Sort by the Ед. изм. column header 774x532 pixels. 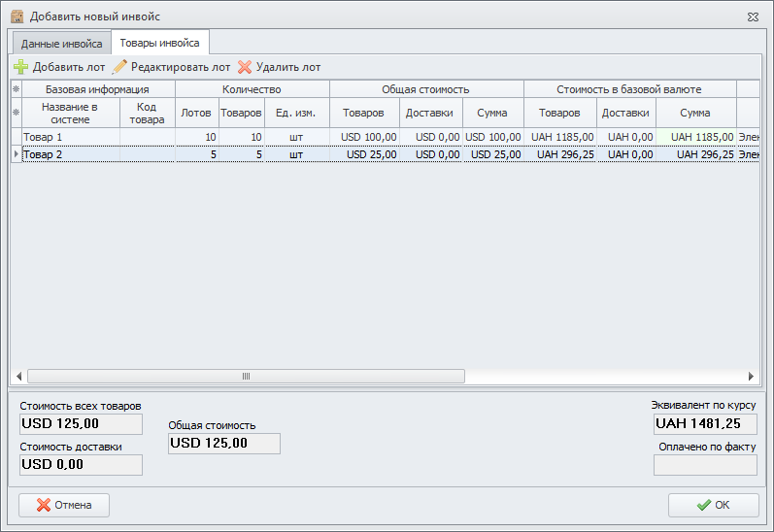click(x=296, y=113)
